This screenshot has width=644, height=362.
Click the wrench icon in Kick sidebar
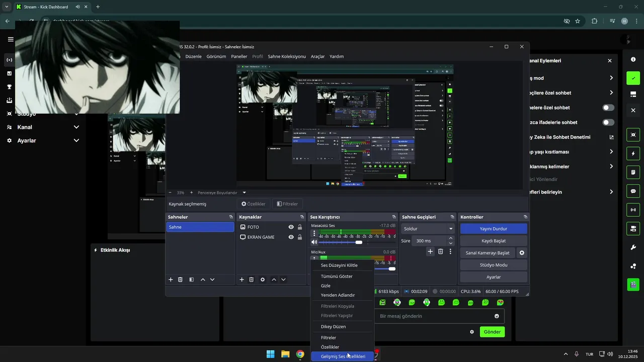[x=633, y=247]
